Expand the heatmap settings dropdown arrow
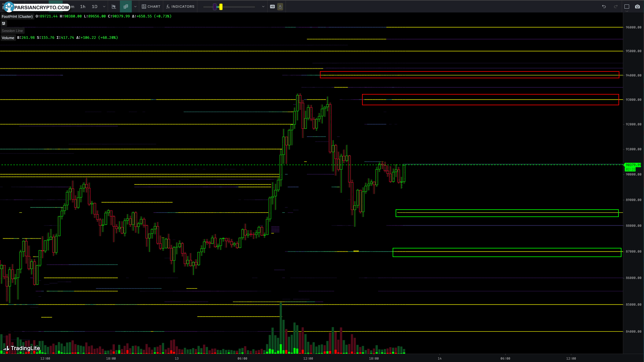 click(x=263, y=7)
